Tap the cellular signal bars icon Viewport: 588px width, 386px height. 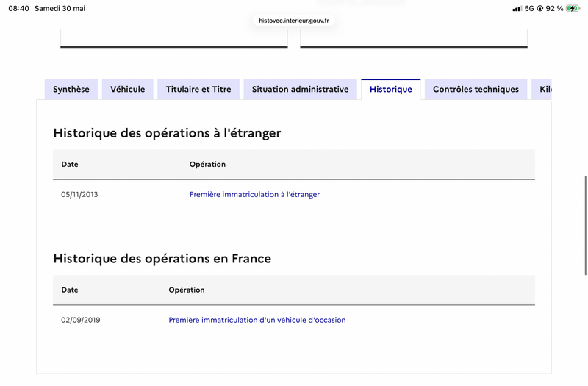517,8
